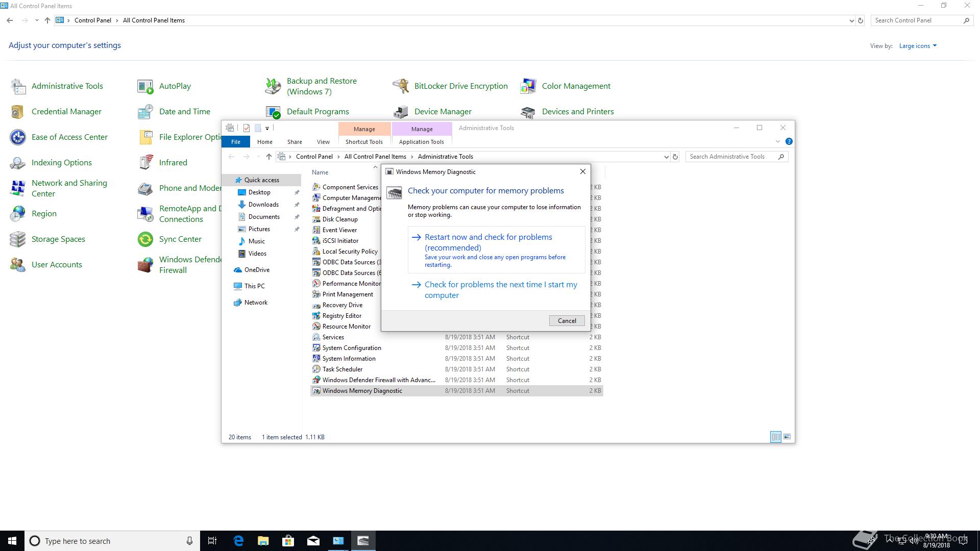
Task: Open recent locations dropdown in Control Panel
Action: tap(37, 20)
